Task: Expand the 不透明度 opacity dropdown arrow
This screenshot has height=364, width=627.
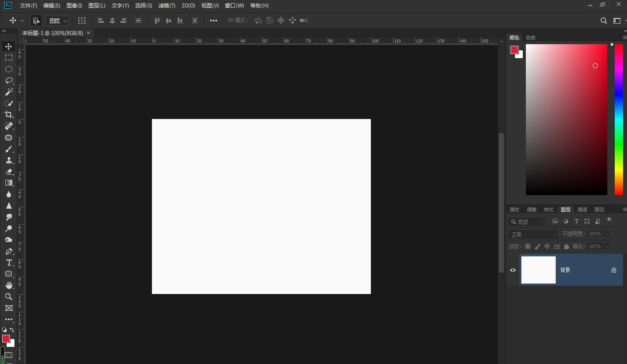Action: click(607, 234)
